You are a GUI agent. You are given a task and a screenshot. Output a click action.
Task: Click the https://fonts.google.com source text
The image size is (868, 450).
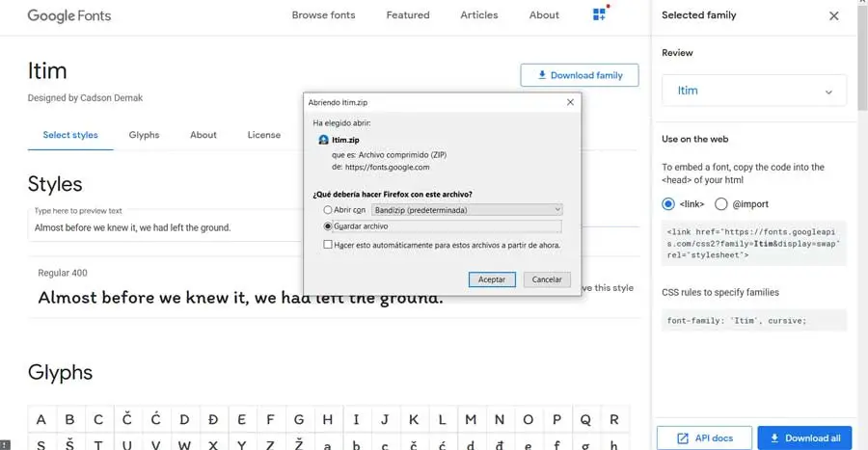point(387,167)
